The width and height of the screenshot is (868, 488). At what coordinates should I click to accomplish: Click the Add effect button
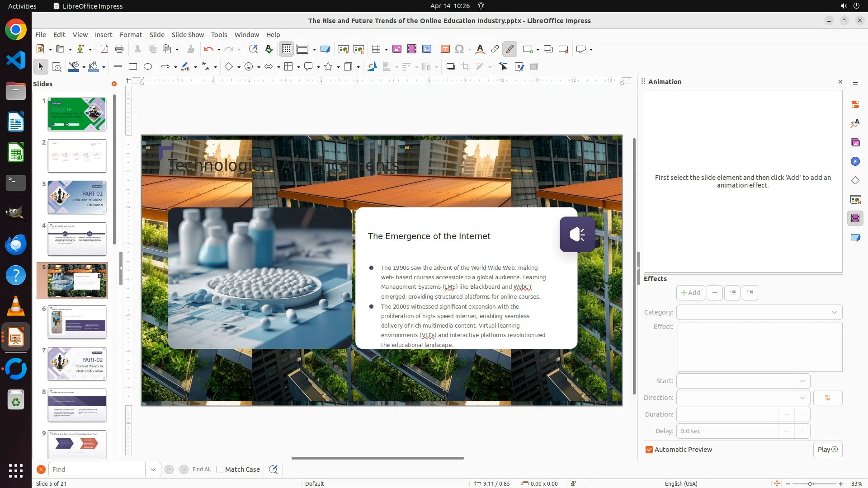tap(690, 293)
